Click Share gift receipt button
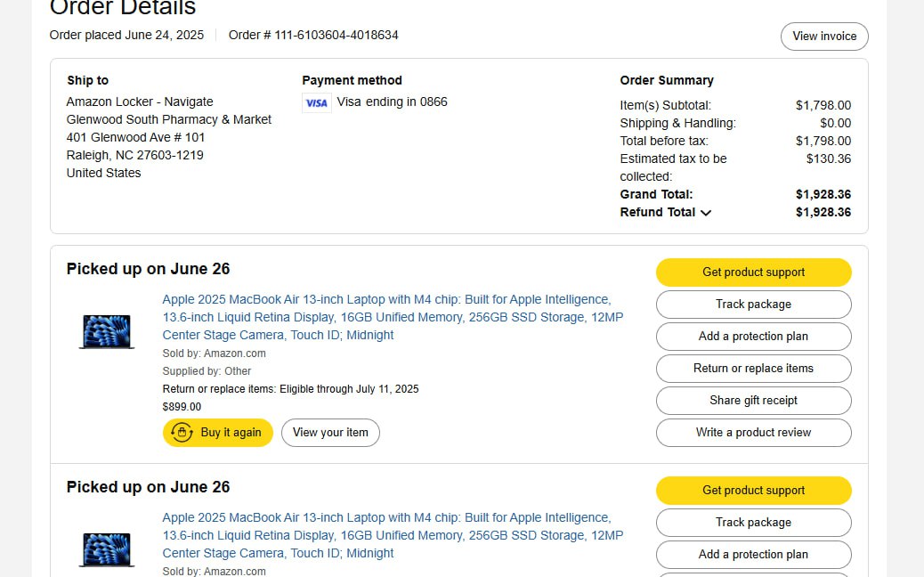Image resolution: width=924 pixels, height=577 pixels. tap(753, 401)
